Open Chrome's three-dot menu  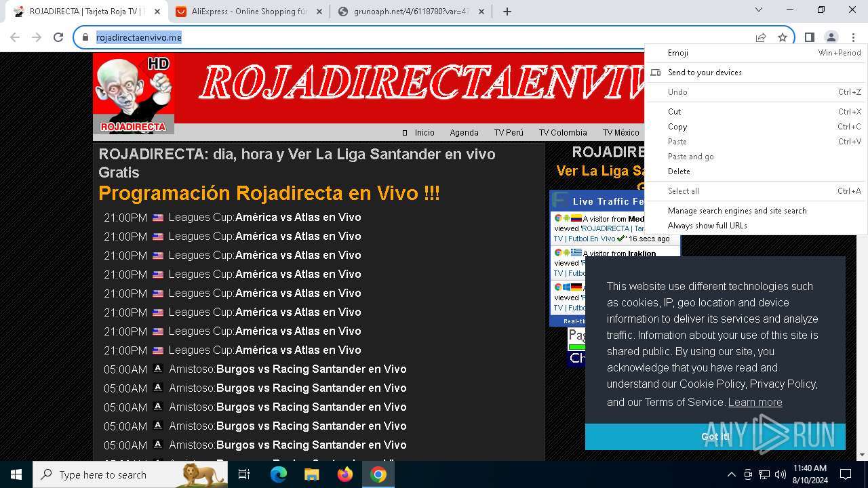(x=853, y=37)
